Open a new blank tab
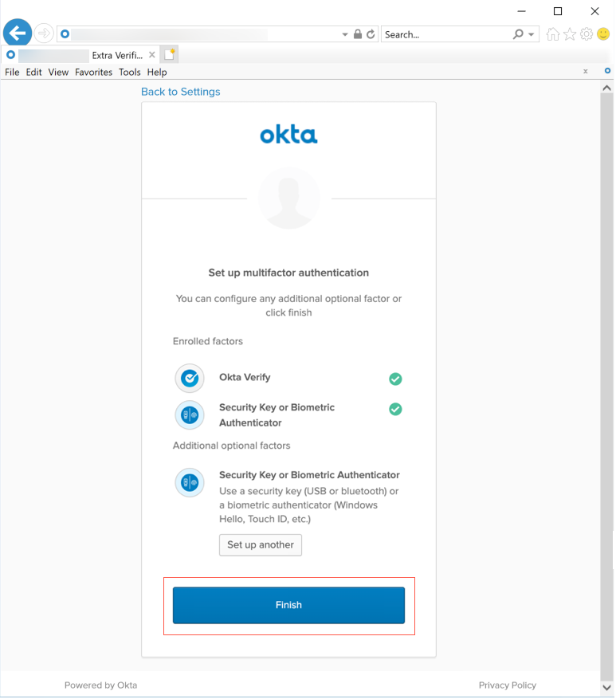616x699 pixels. pos(169,55)
